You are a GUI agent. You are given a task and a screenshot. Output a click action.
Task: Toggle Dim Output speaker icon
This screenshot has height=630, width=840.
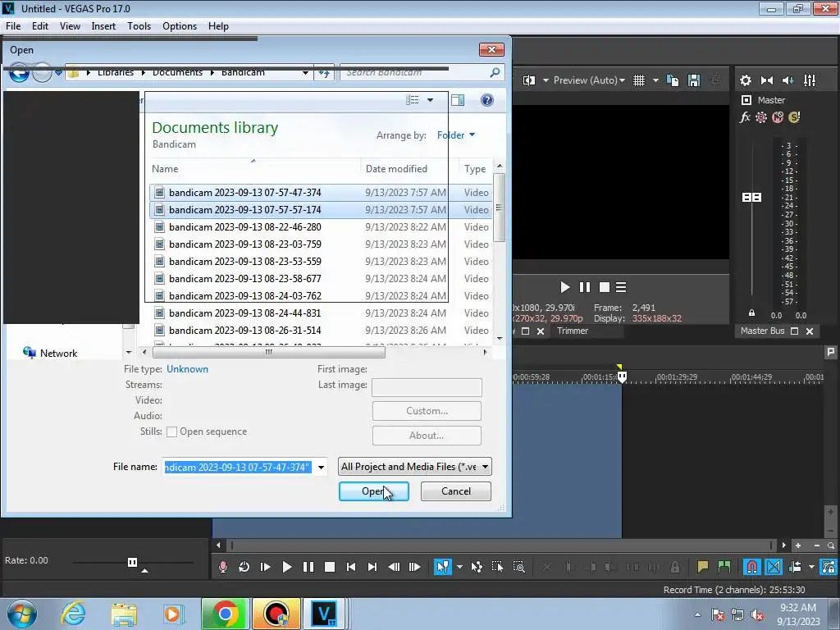pos(787,80)
